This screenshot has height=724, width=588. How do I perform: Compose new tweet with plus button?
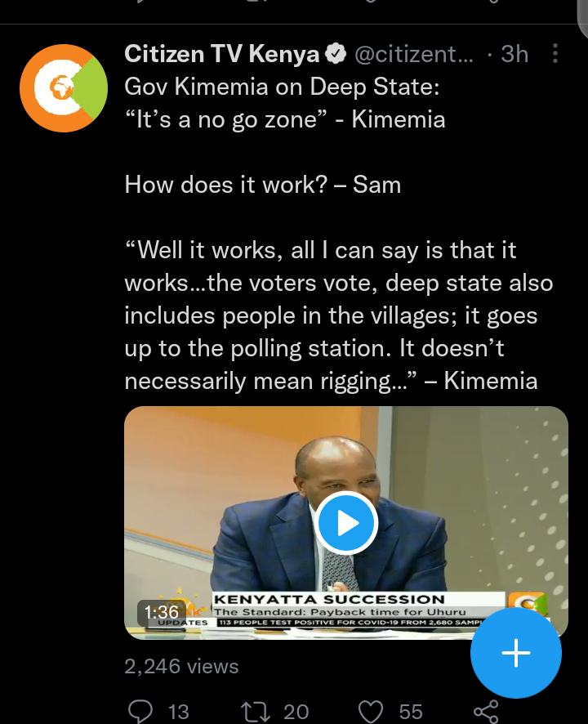(516, 653)
